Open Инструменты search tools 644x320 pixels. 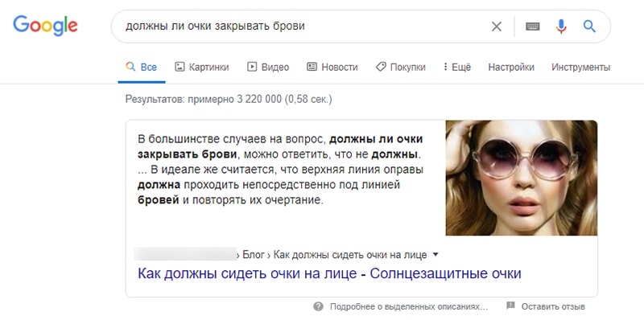(580, 67)
